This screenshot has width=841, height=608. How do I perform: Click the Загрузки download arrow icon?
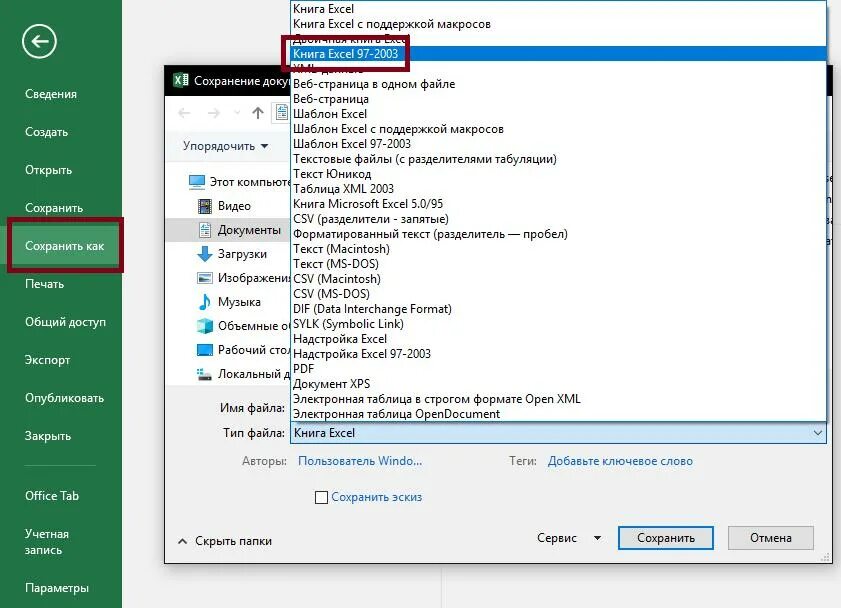(205, 254)
